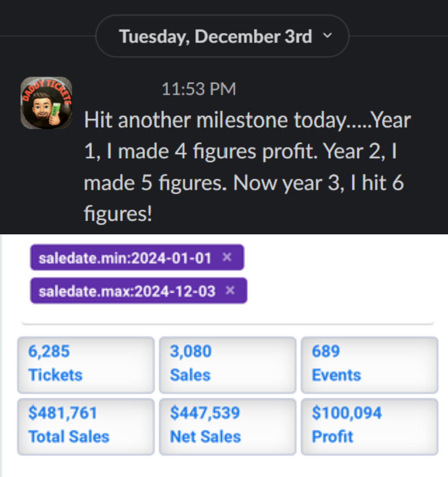
Task: Click the Tickets label under 6,285
Action: 56,375
